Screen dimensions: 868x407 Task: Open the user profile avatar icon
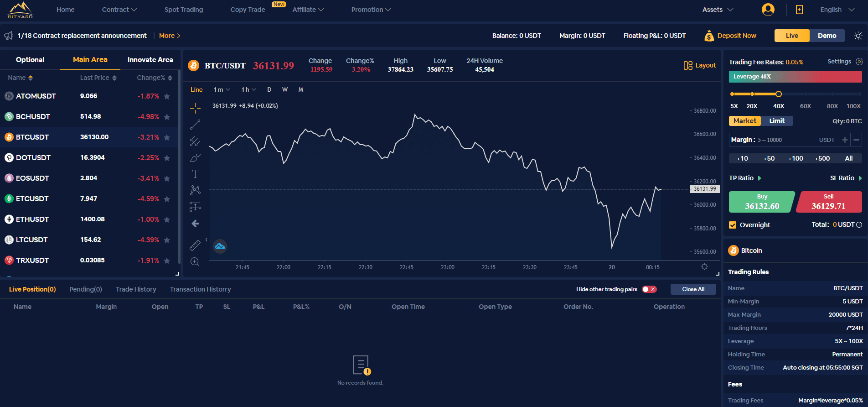[768, 10]
